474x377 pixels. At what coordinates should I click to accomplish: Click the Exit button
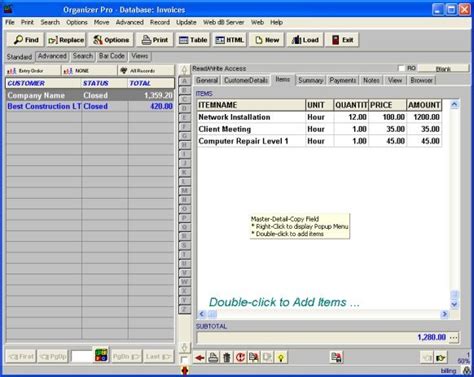click(342, 40)
